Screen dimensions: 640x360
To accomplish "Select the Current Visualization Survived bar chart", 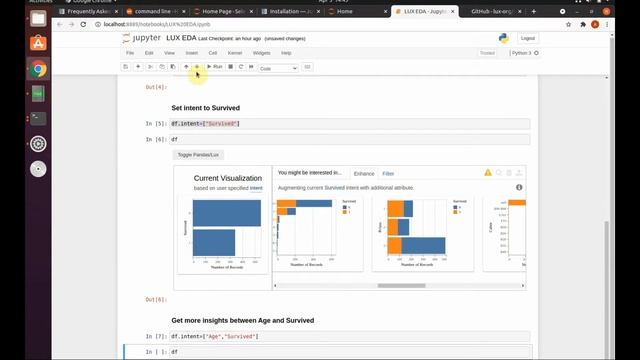I will (x=223, y=234).
